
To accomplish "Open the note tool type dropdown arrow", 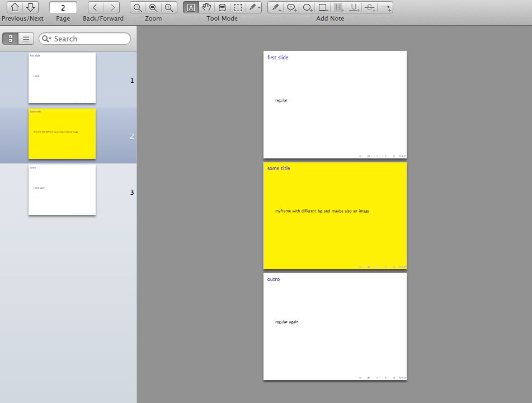I will (259, 7).
